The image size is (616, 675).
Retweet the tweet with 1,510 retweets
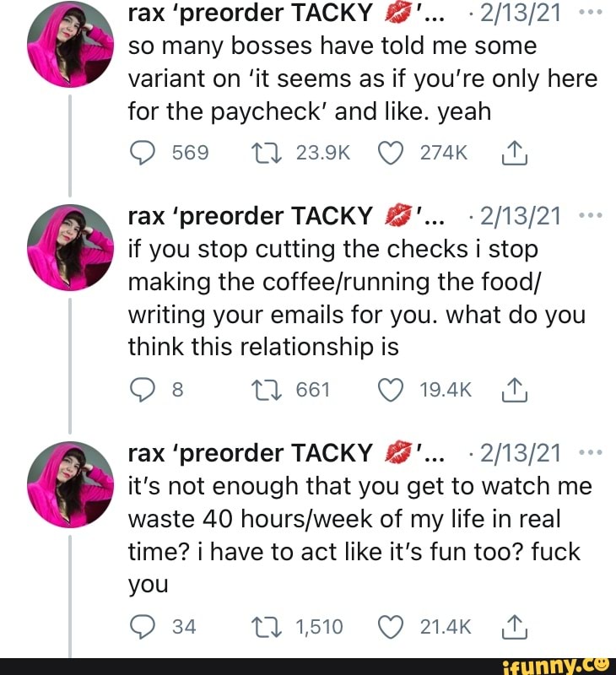coord(262,626)
